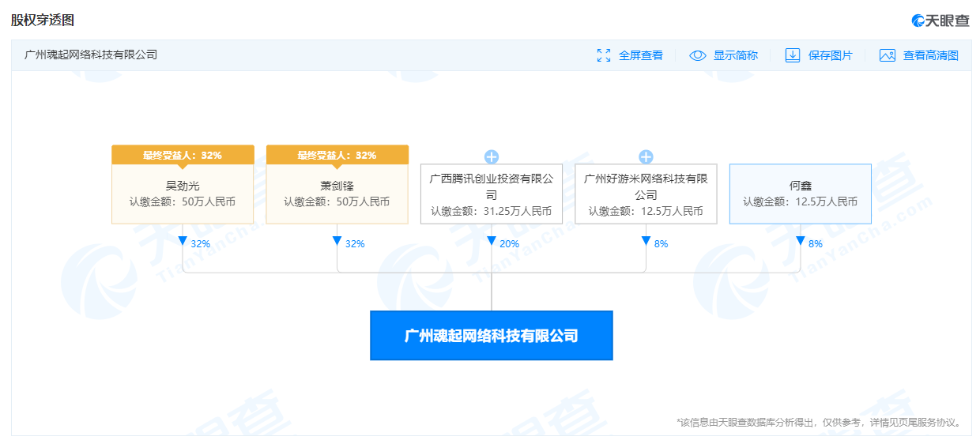Click 最终受益人 32% badge above 吴劲光
The width and height of the screenshot is (980, 444).
click(183, 155)
